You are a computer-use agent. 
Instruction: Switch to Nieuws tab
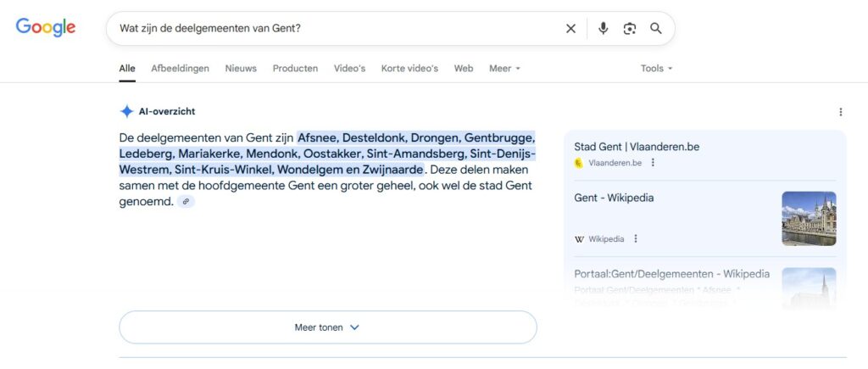coord(241,68)
